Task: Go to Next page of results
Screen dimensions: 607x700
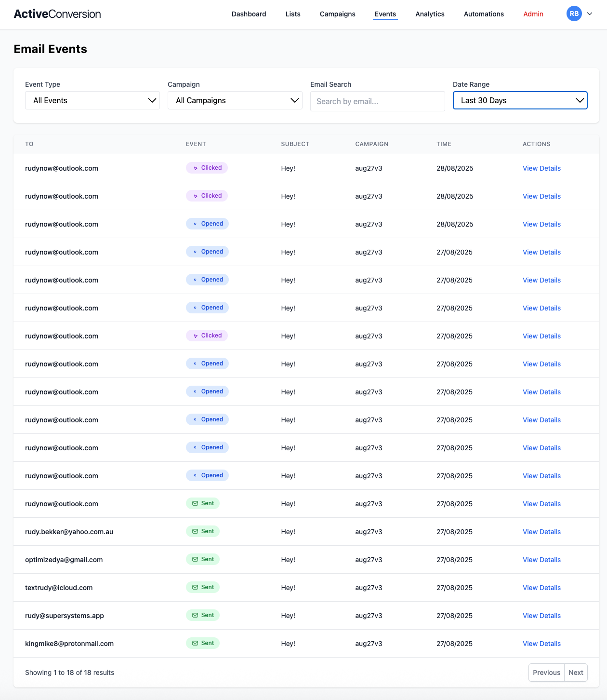Action: 576,673
